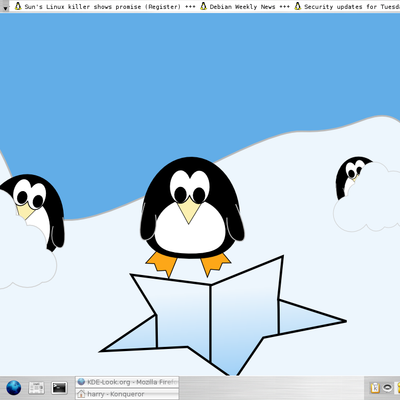Click the eye-shaped system tray icon
The height and width of the screenshot is (400, 400).
(387, 388)
